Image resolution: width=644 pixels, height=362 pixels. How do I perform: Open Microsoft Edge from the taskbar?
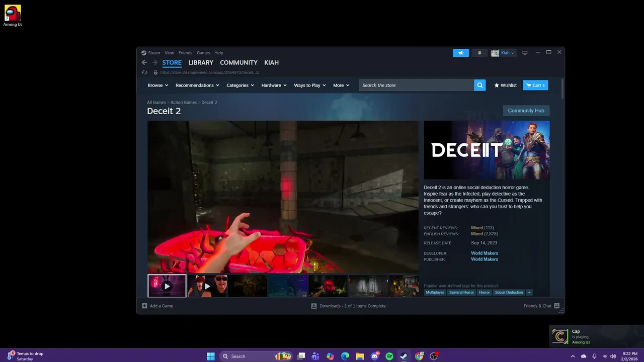(x=345, y=356)
